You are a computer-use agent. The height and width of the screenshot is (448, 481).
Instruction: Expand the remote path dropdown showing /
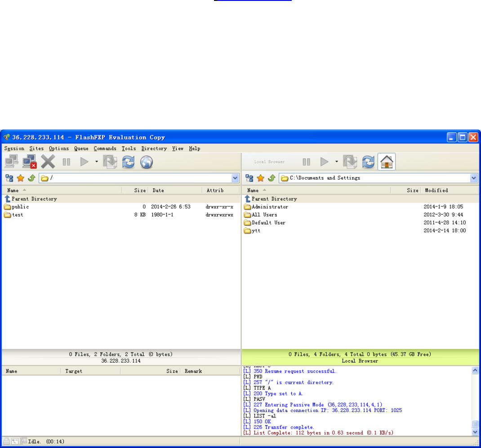click(235, 178)
